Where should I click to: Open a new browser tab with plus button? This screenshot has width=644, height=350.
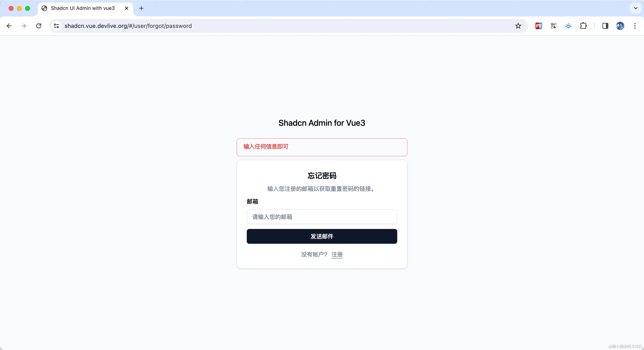[141, 8]
